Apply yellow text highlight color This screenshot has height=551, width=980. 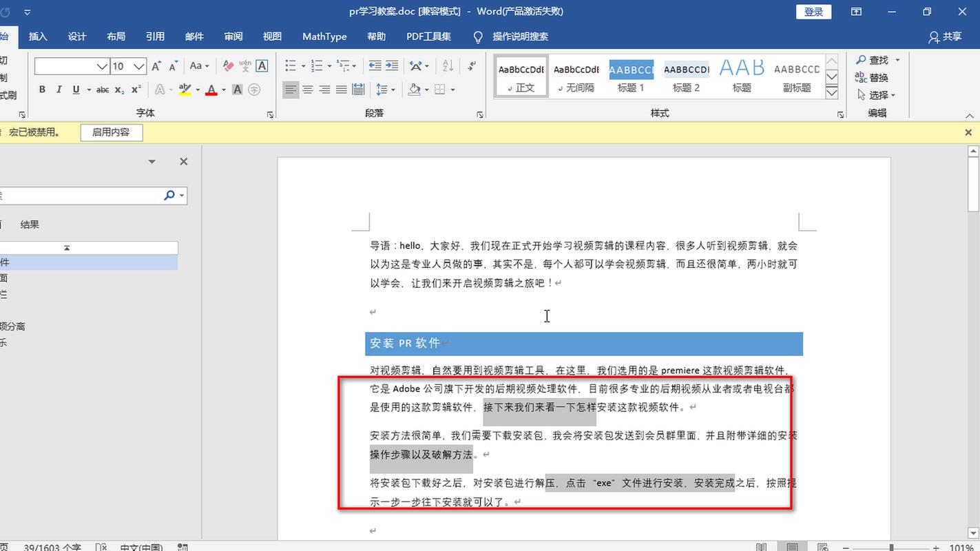pos(184,90)
